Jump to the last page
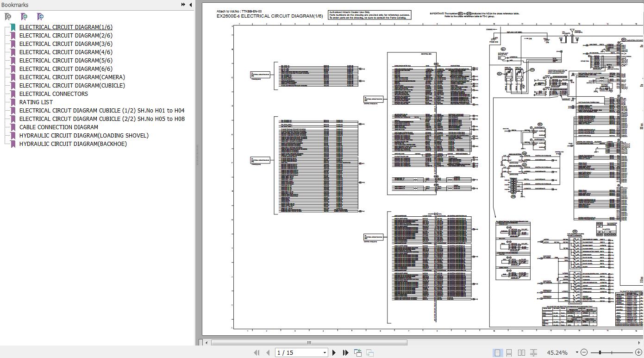 pyautogui.click(x=345, y=352)
